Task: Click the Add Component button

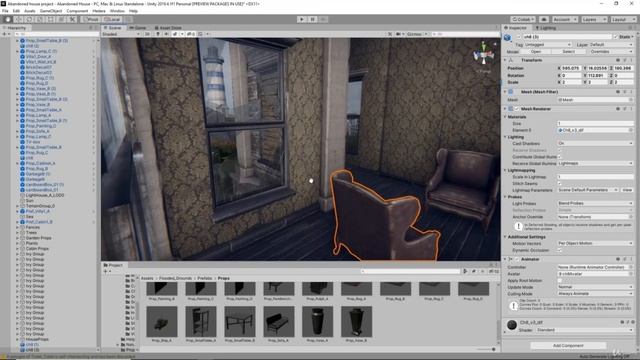Action: 568,346
